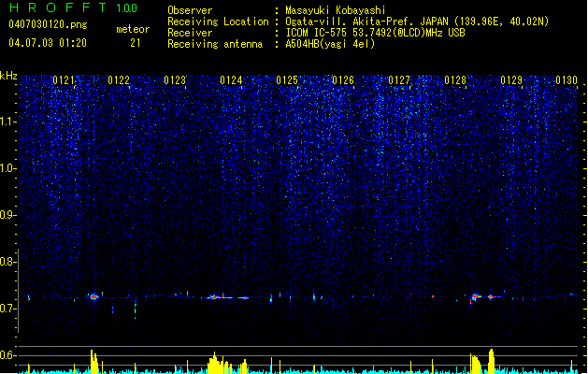
Task: Click the 0.7 kHz axis value
Action: 8,309
